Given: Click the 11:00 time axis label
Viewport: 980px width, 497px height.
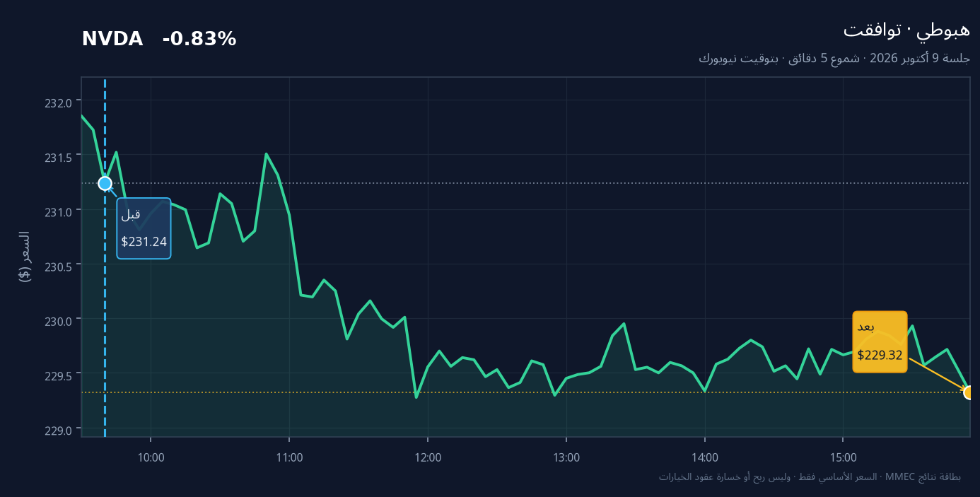Looking at the screenshot, I should [290, 457].
